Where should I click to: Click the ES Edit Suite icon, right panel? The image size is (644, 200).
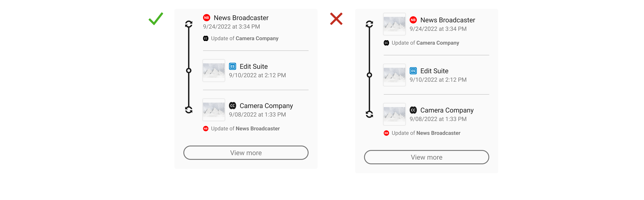pos(413,71)
